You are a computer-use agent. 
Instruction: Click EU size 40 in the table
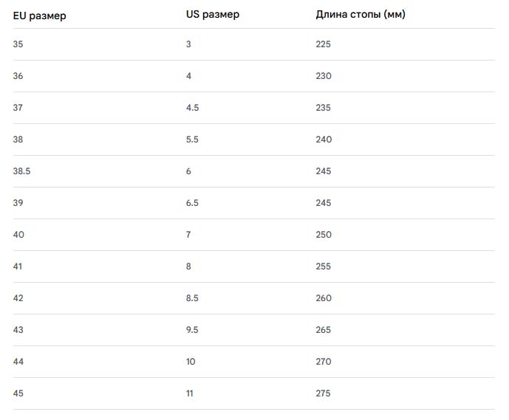point(18,235)
